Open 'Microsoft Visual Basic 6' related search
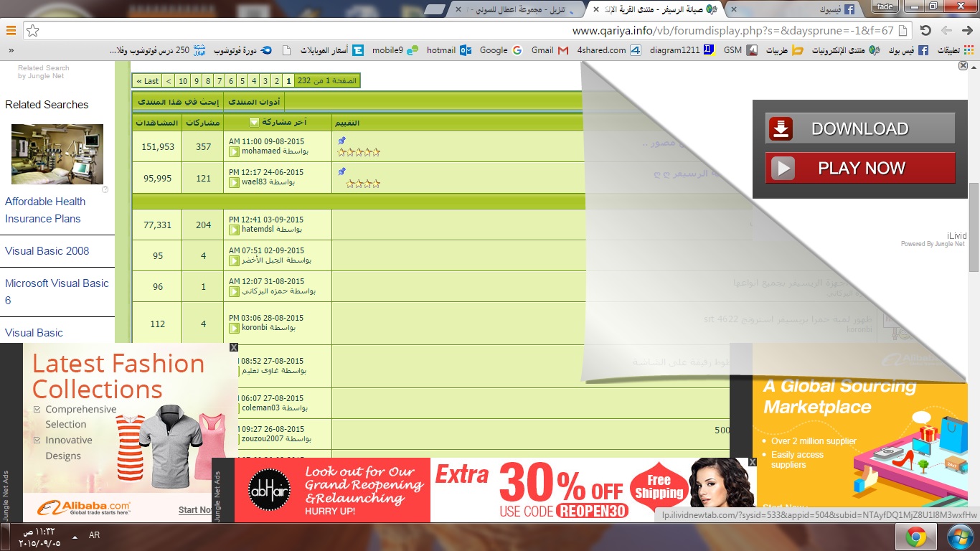This screenshot has width=980, height=551. 57,292
